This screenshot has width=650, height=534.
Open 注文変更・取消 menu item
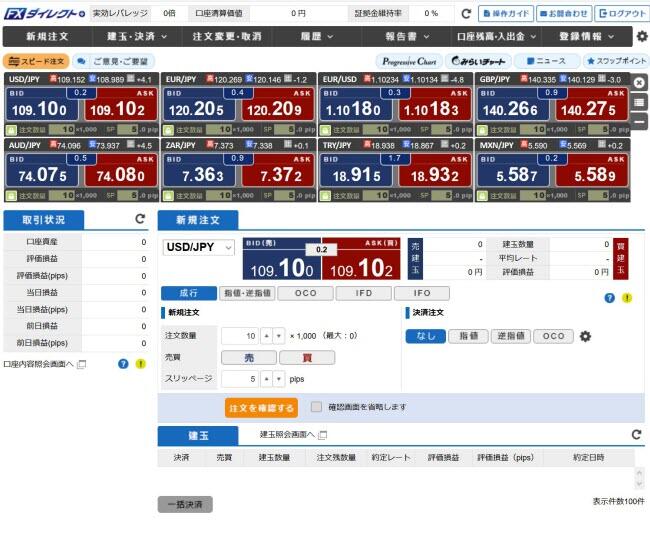pyautogui.click(x=227, y=36)
